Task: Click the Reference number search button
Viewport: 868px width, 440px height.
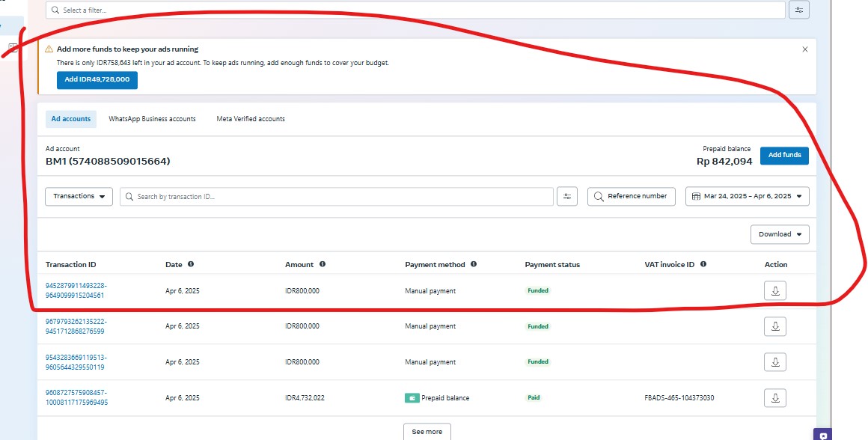Action: pyautogui.click(x=632, y=196)
